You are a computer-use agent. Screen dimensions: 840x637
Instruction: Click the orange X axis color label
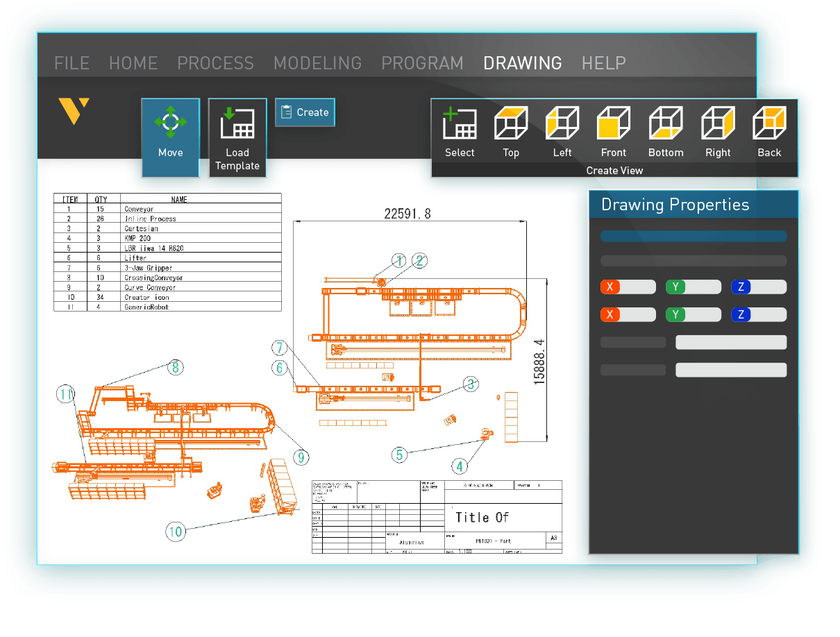pos(610,287)
